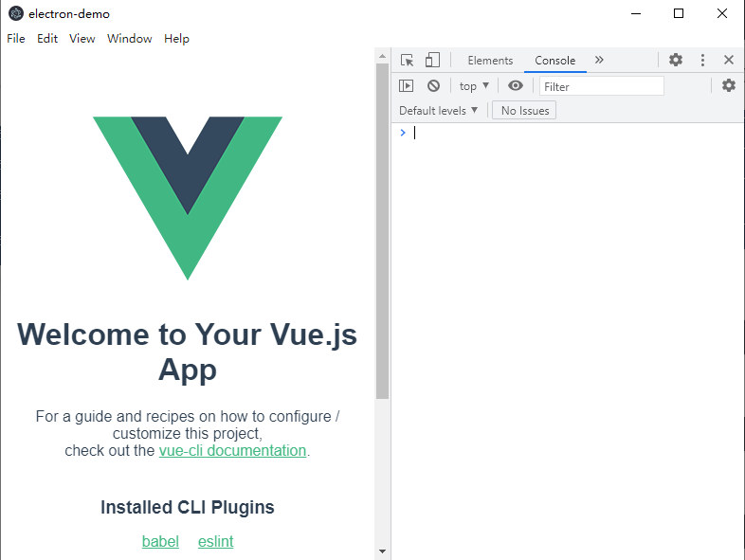Switch to the Elements tab
This screenshot has height=560, width=745.
point(490,61)
